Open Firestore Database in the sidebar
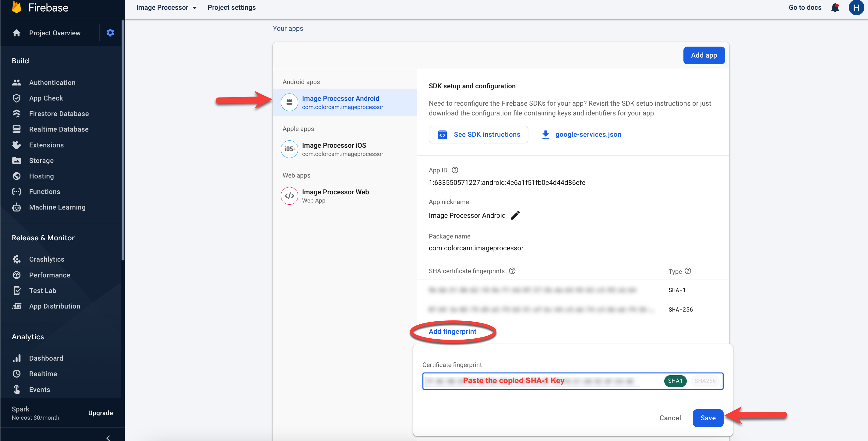 (59, 114)
